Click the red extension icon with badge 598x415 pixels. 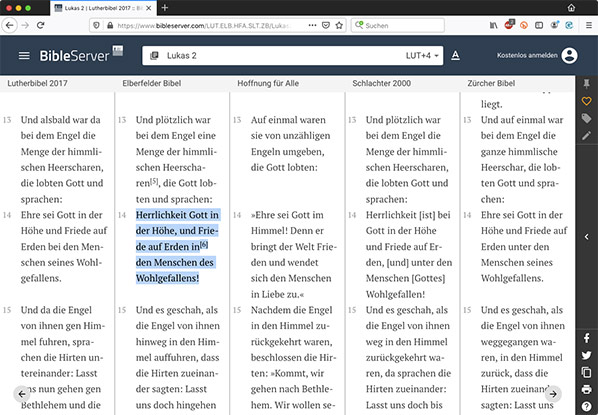pos(509,24)
